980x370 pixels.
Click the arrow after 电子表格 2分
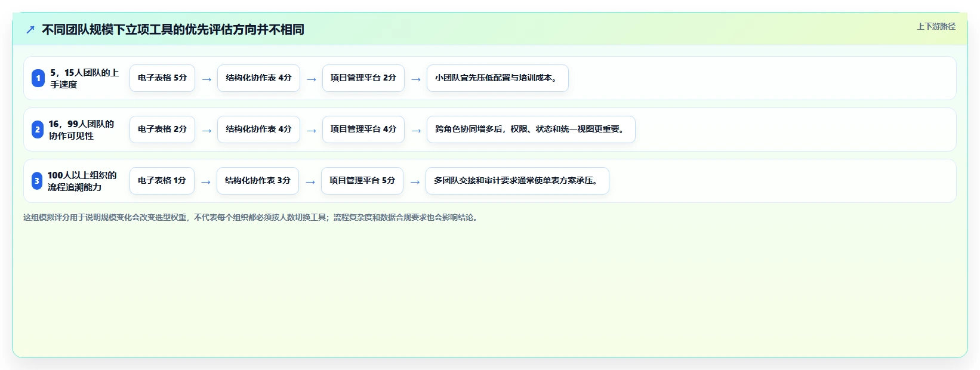pos(207,131)
